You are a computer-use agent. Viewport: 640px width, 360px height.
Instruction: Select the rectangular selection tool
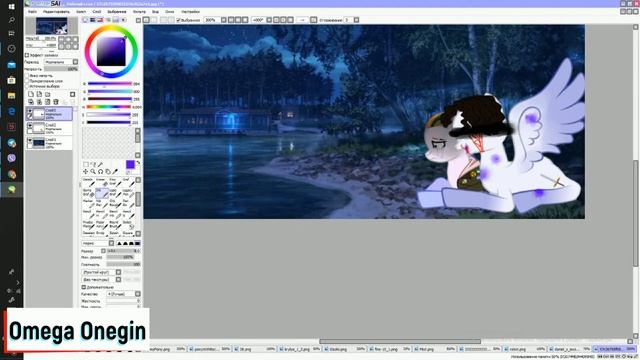86,164
